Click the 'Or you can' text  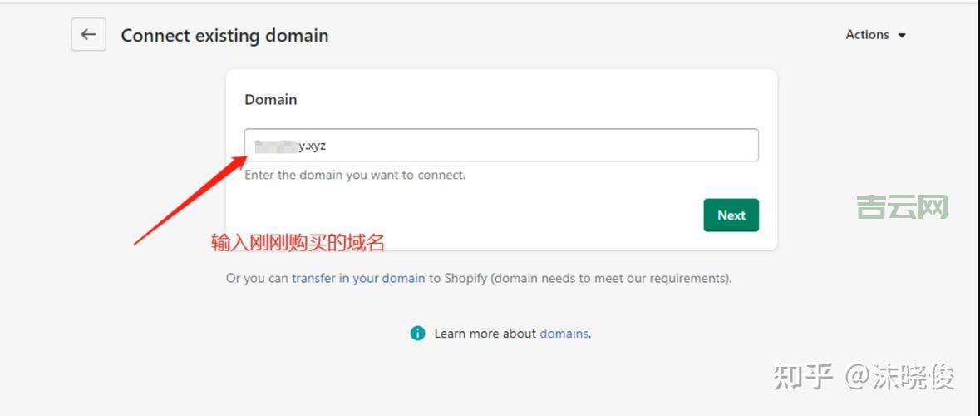[257, 278]
